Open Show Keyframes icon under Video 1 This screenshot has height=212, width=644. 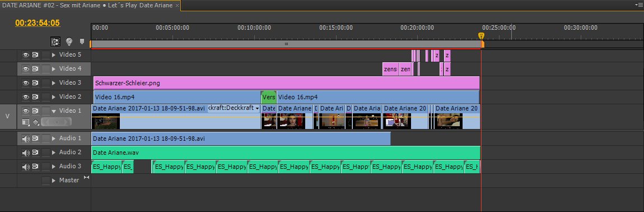pos(36,122)
